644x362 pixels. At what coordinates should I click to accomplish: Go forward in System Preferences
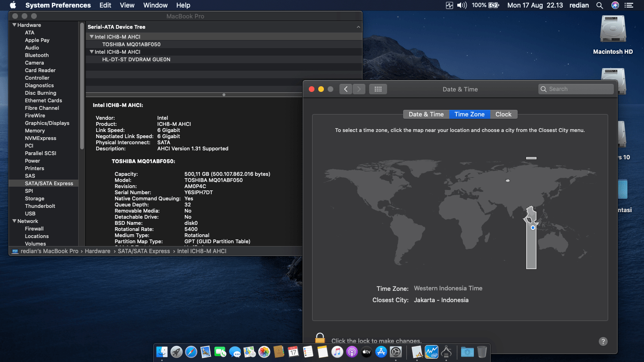pyautogui.click(x=359, y=89)
